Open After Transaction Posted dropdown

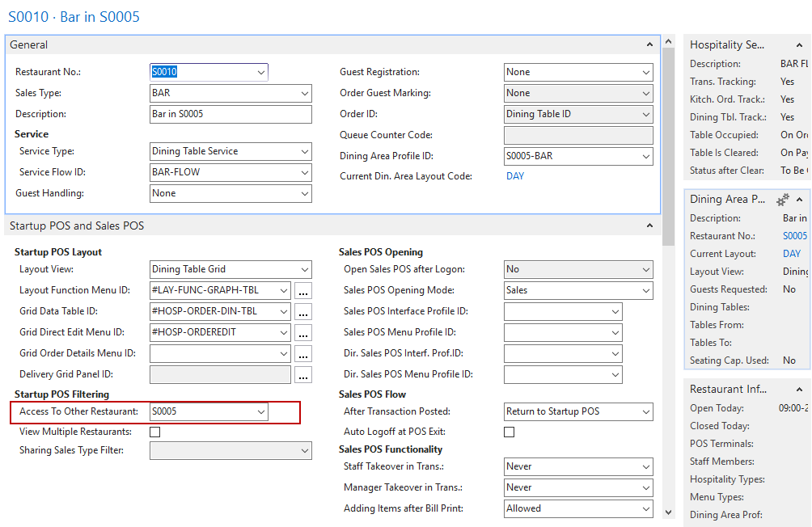click(645, 411)
